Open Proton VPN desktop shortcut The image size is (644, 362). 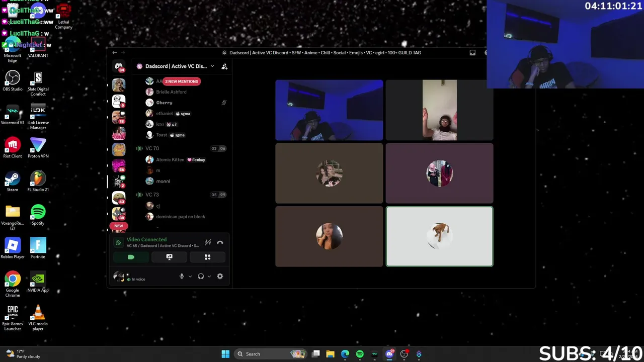pyautogui.click(x=38, y=148)
